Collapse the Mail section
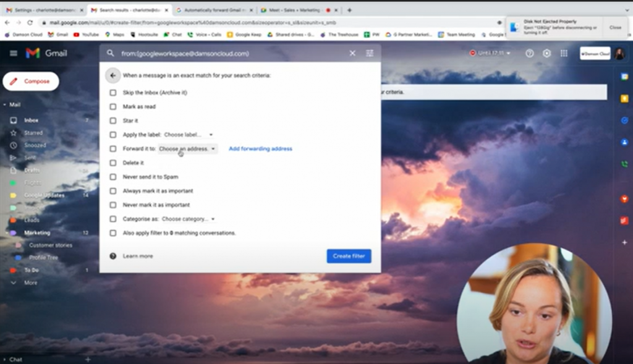The image size is (633, 364). [4, 104]
